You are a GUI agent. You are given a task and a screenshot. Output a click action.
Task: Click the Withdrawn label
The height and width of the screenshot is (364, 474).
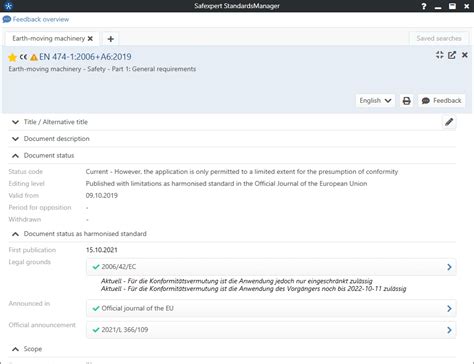(25, 219)
